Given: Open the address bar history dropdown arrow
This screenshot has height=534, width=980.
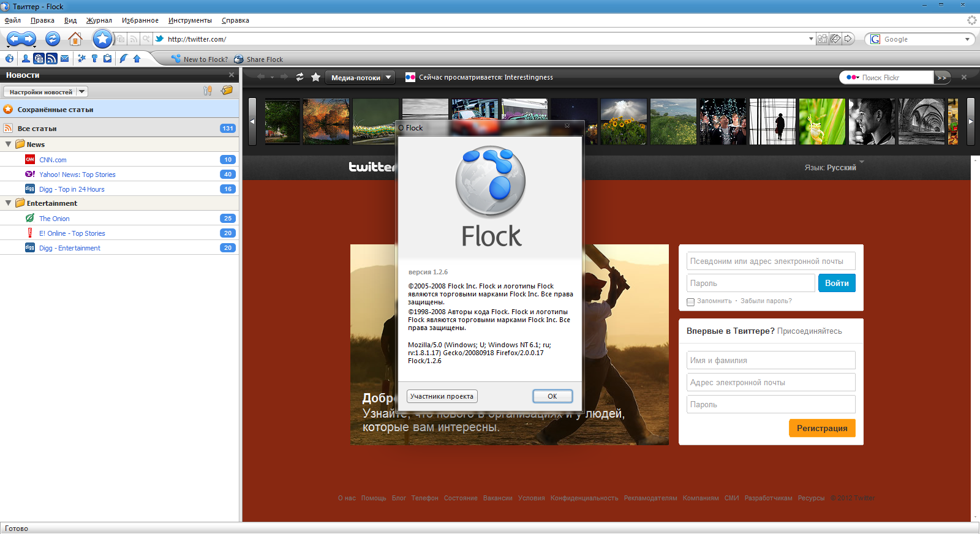Looking at the screenshot, I should [811, 39].
